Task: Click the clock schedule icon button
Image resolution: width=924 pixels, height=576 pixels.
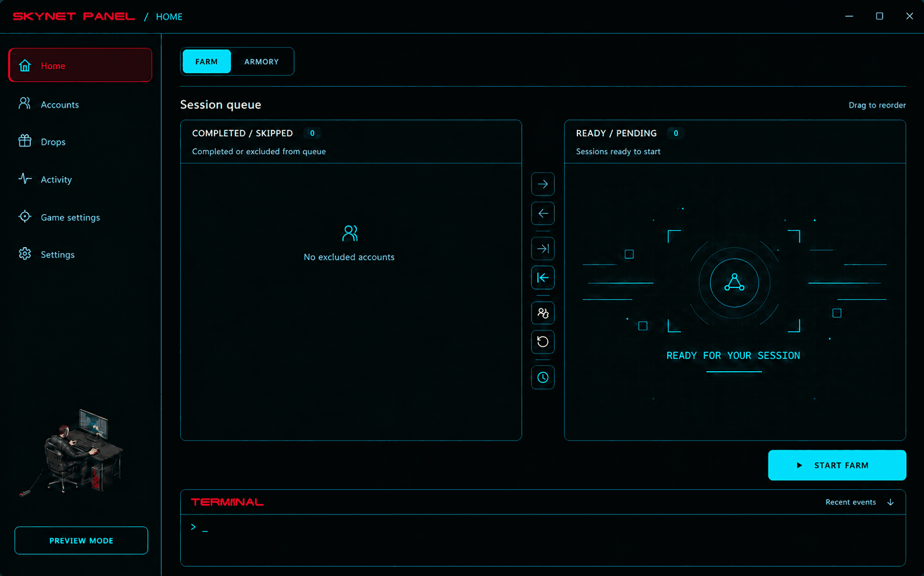Action: click(x=543, y=377)
